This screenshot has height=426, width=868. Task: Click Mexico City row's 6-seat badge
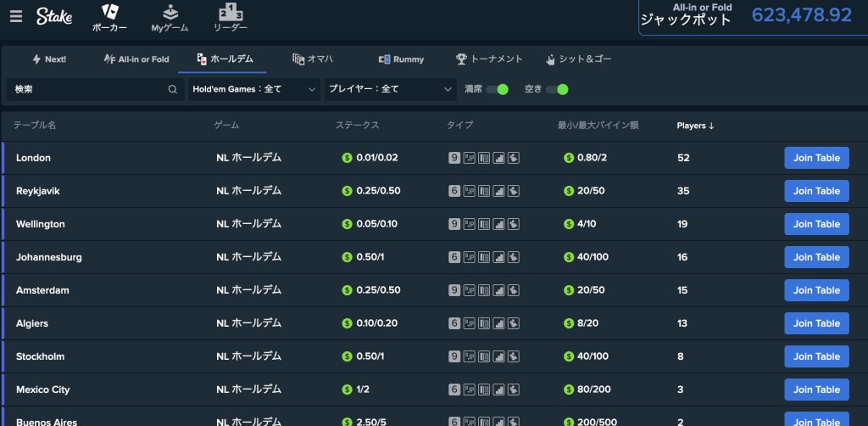pyautogui.click(x=454, y=390)
